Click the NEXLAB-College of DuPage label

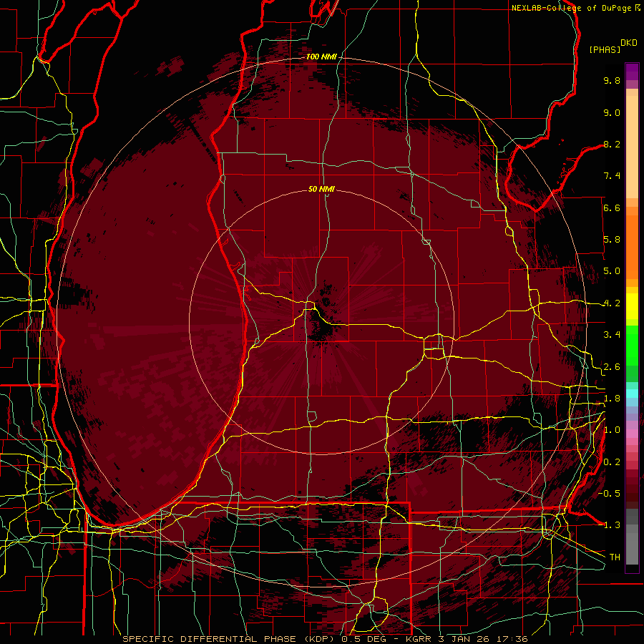(x=571, y=8)
